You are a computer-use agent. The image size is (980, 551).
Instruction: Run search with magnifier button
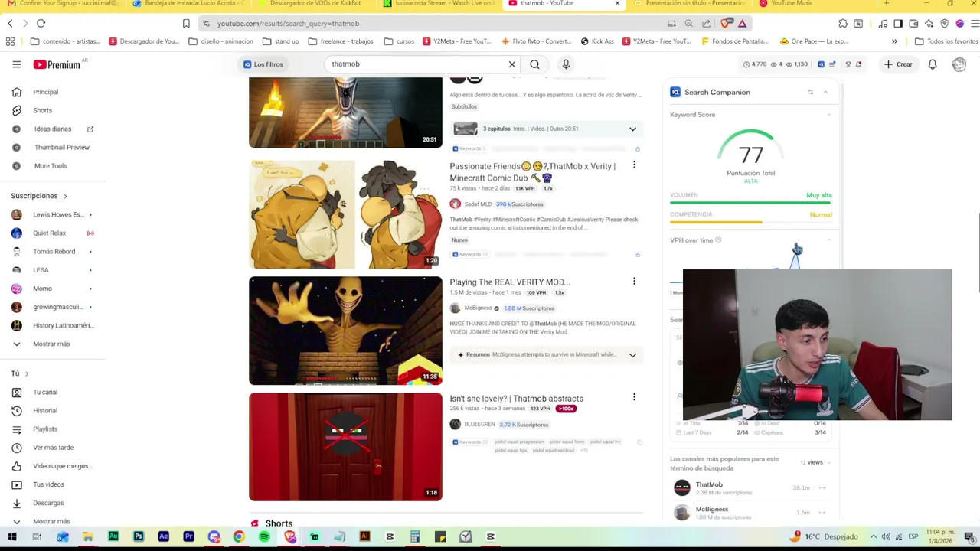coord(534,64)
